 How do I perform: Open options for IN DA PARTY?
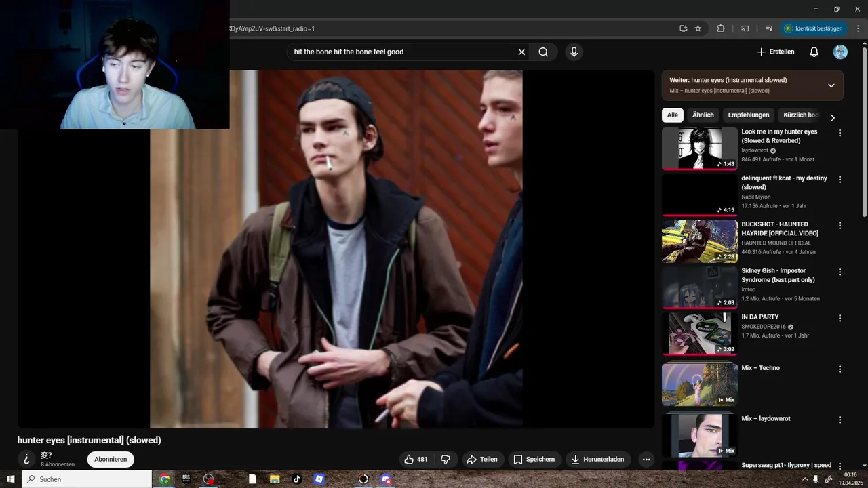pyautogui.click(x=840, y=318)
